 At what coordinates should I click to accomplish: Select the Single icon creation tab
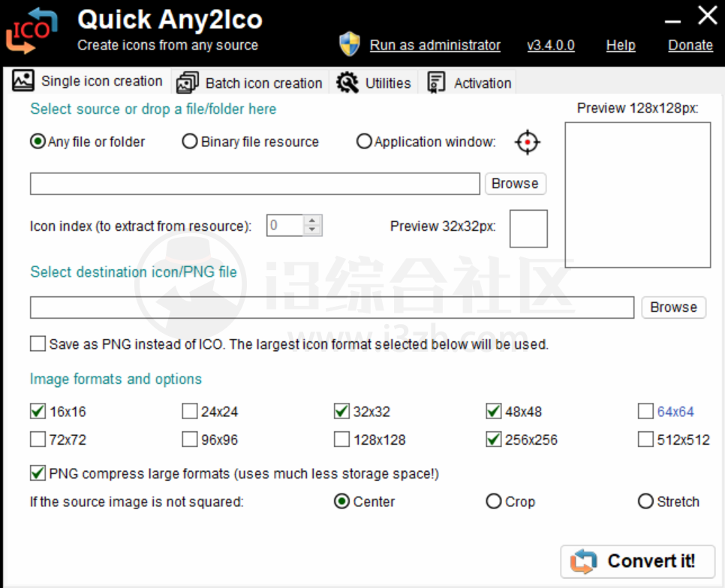tap(87, 81)
